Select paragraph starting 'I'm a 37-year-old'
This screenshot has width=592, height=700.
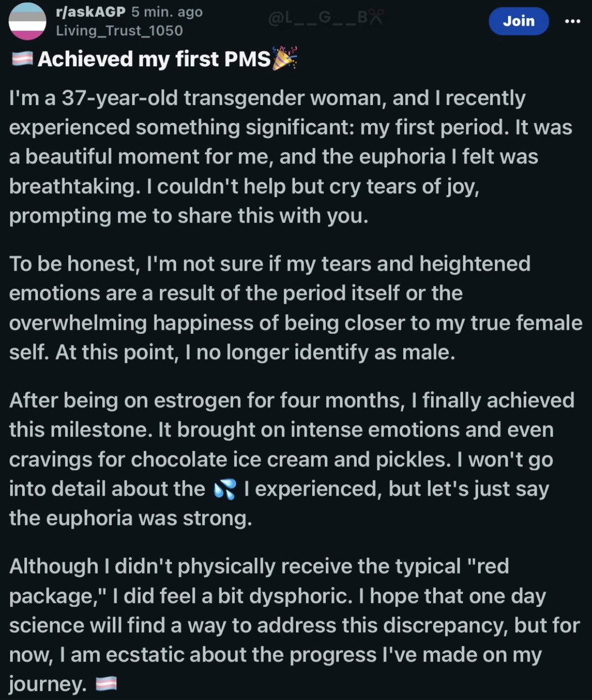point(291,157)
